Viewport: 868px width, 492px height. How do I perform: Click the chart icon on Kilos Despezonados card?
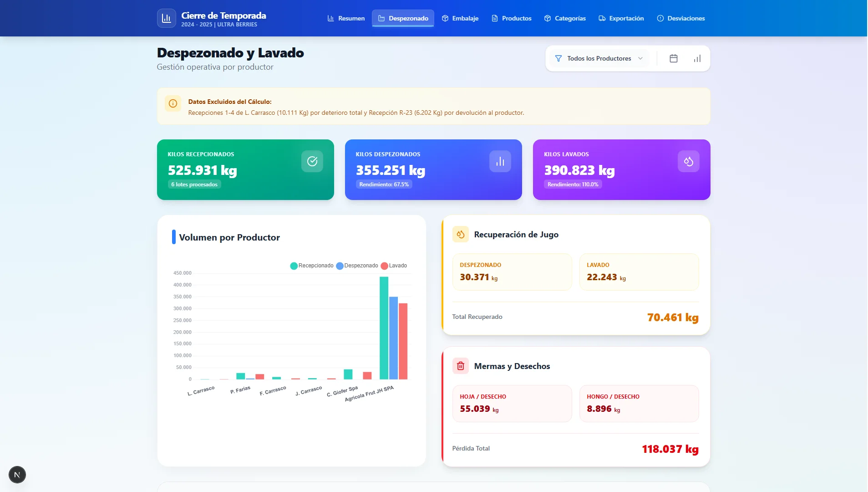(500, 161)
